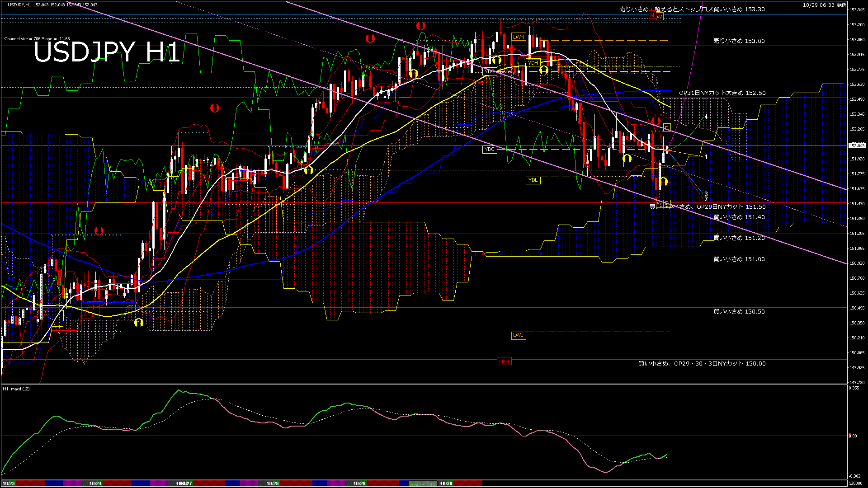Select the LWH last-week-high label box

pos(518,38)
